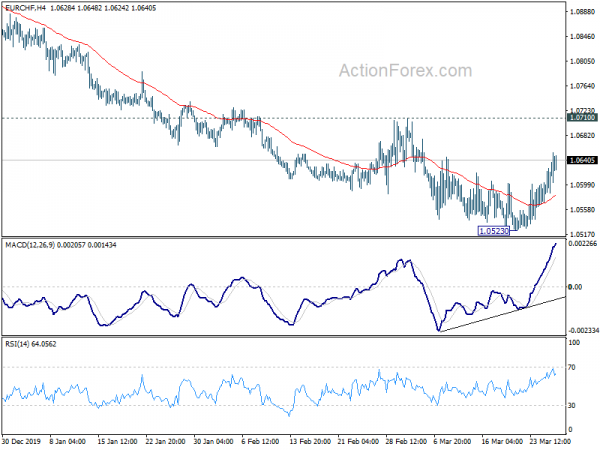Select the RSI(14) indicator label
600x450 pixels.
17,344
